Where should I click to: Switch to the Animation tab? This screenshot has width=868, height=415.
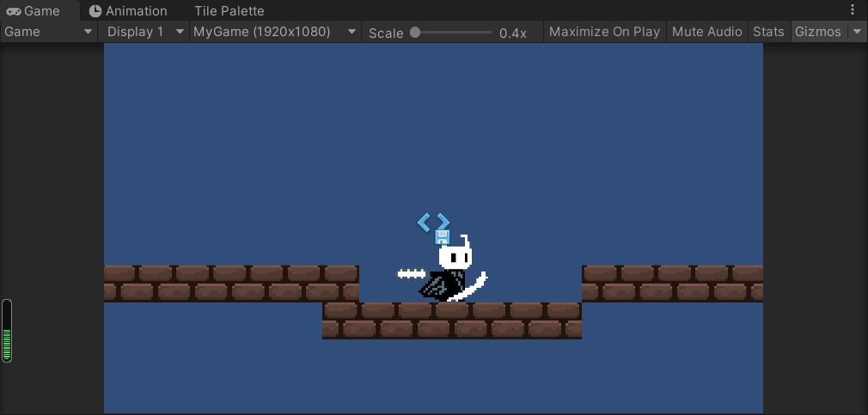click(x=128, y=10)
